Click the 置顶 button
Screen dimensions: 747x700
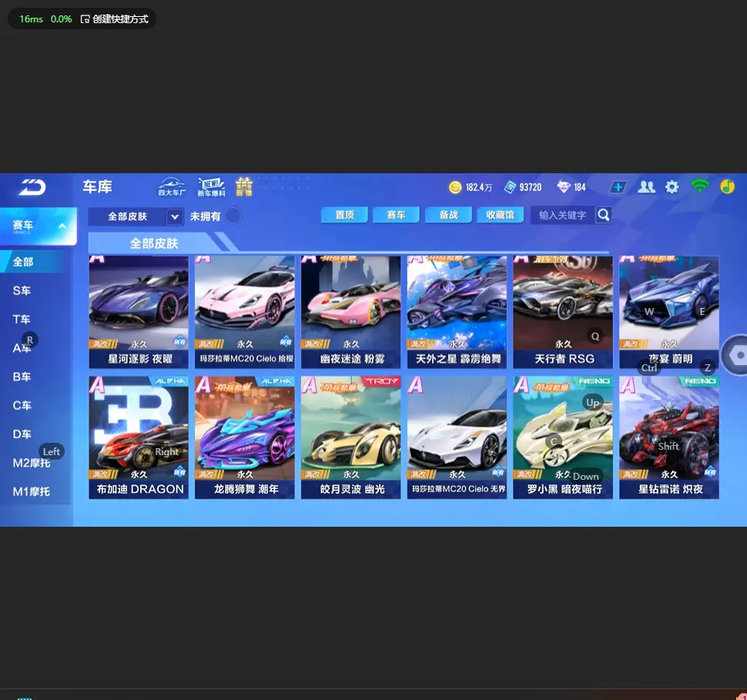[344, 215]
